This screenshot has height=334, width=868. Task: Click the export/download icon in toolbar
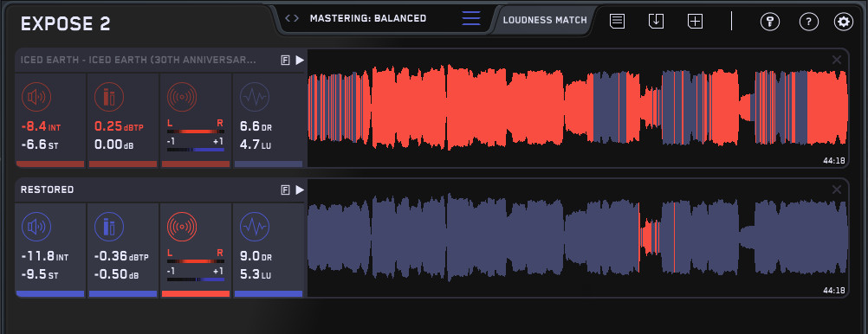(x=656, y=22)
